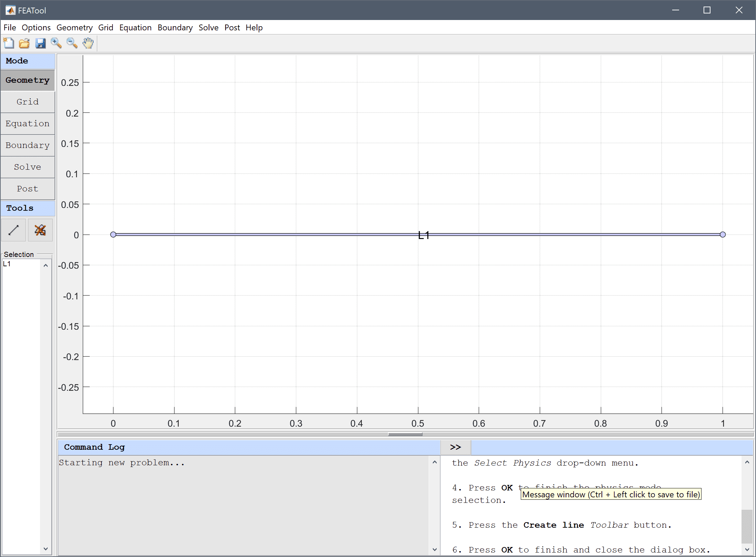
Task: Open the Boundary menu
Action: click(x=175, y=28)
